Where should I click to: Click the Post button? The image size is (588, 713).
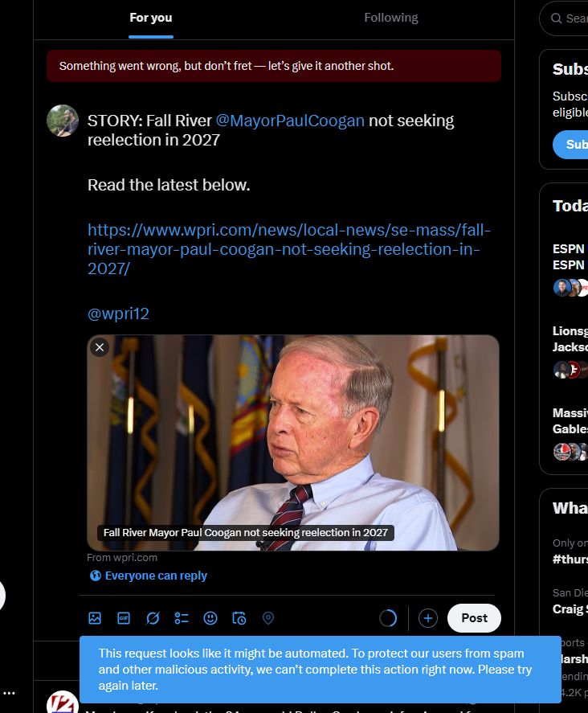(x=474, y=618)
